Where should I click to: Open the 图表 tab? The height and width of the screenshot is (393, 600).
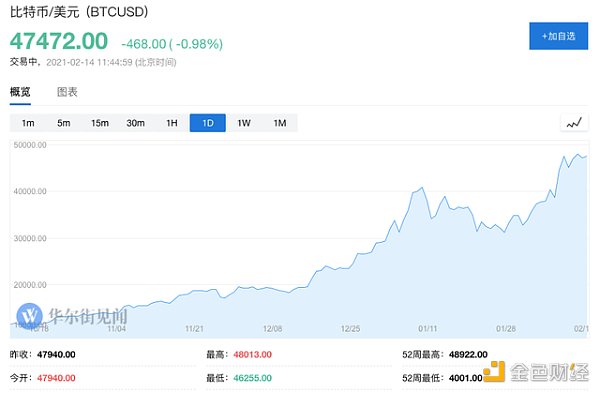67,92
